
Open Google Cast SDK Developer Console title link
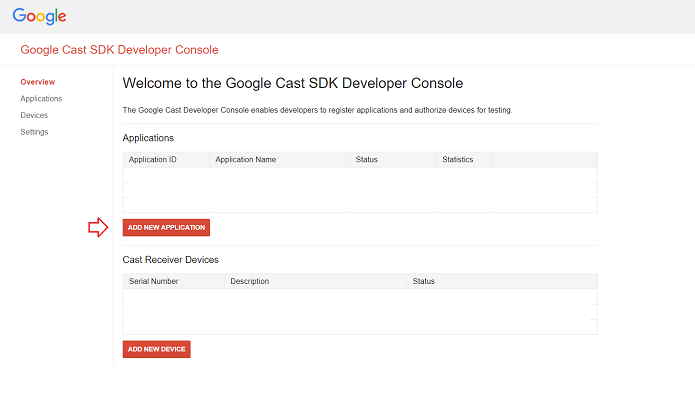click(x=119, y=50)
